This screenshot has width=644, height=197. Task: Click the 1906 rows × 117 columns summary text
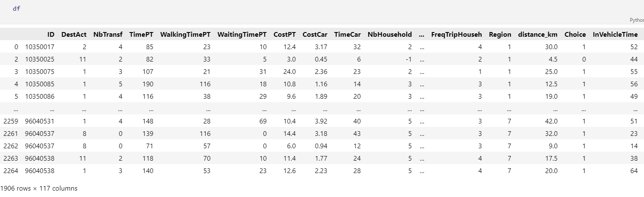39,188
